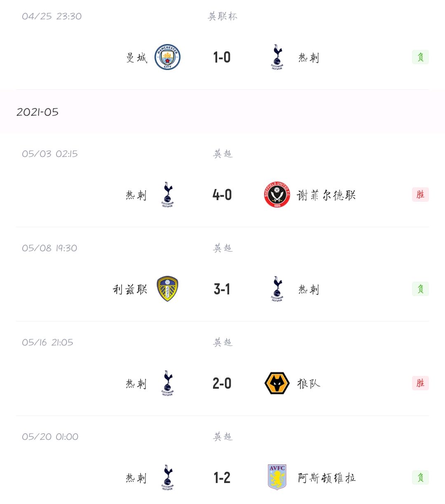Open the 3-1 score of 利兹联 match
This screenshot has height=504, width=445.
click(222, 289)
